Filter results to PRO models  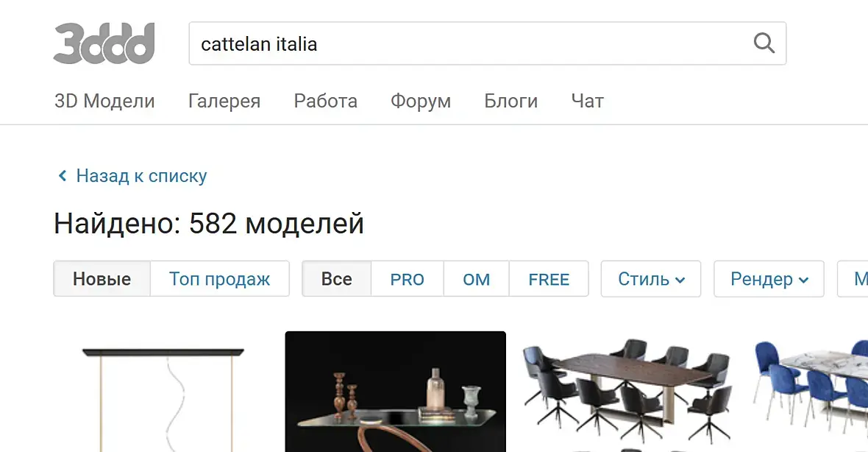click(407, 278)
